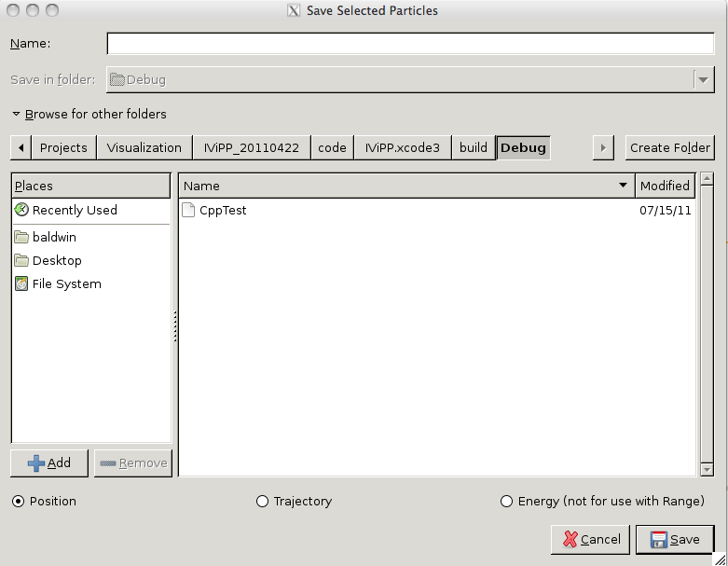The width and height of the screenshot is (728, 566).
Task: Sort files by Name column header
Action: coord(406,186)
